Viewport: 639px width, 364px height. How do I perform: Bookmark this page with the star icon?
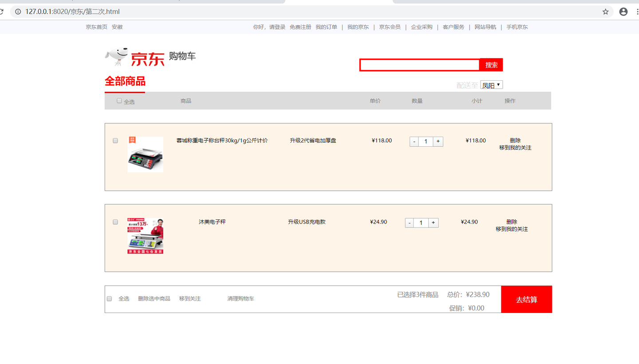pos(605,12)
